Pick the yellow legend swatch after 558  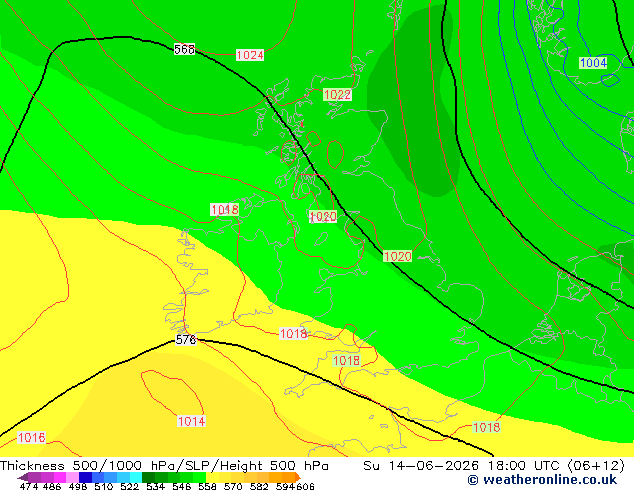click(212, 477)
